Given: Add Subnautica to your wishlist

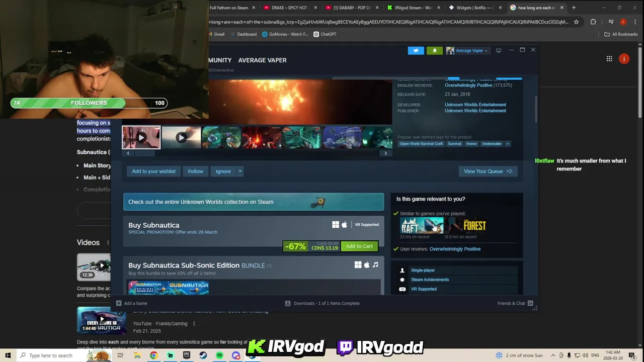Looking at the screenshot, I should [x=153, y=171].
